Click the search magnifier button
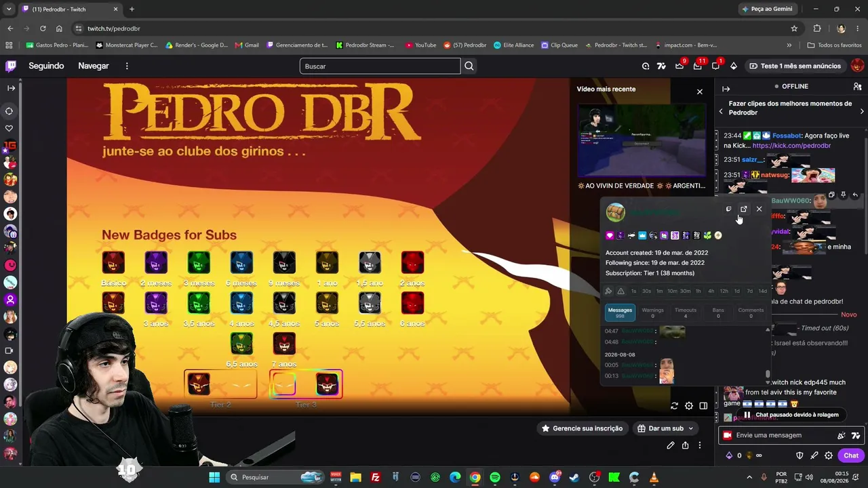This screenshot has width=868, height=488. tap(469, 66)
